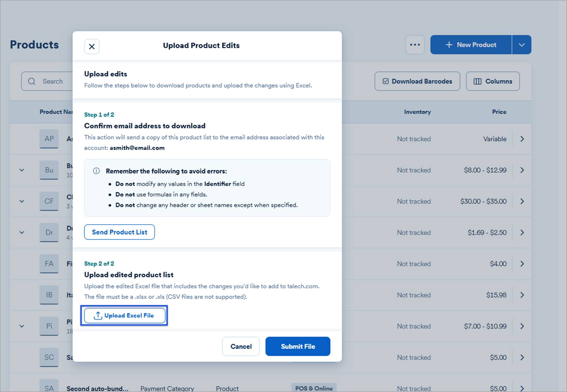The width and height of the screenshot is (567, 392).
Task: Click the plus icon on New Product
Action: coord(448,44)
